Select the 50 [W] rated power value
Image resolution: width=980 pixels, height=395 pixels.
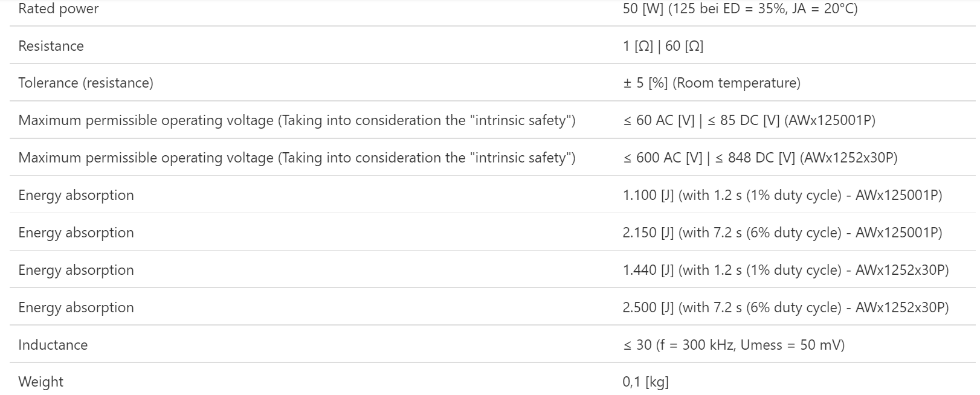(740, 9)
